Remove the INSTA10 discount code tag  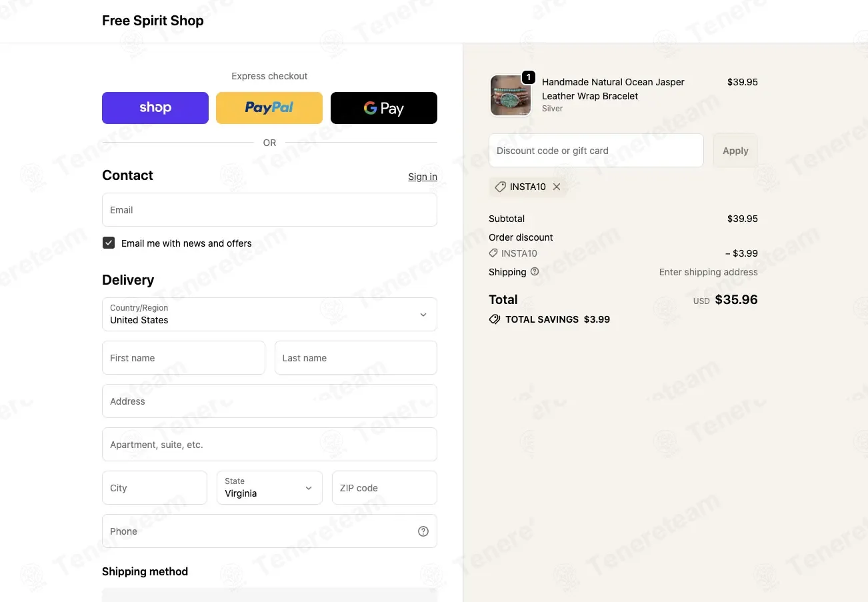coord(557,187)
